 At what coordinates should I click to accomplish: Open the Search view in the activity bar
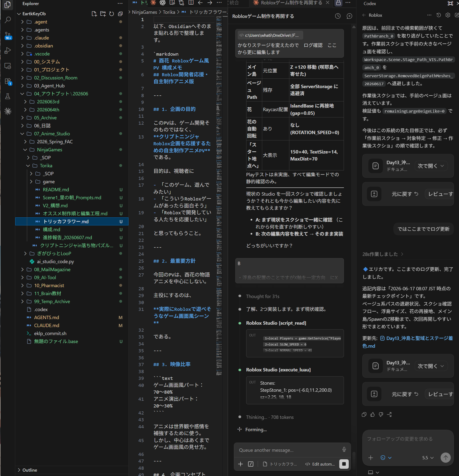(8, 20)
